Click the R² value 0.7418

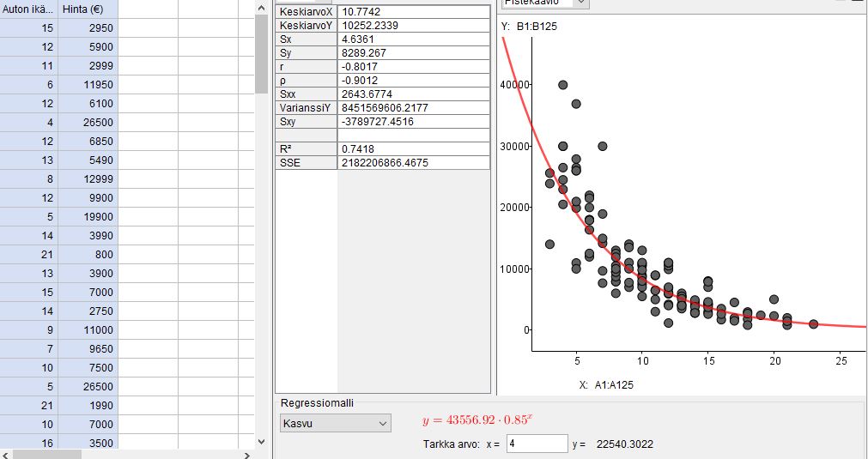[x=413, y=148]
